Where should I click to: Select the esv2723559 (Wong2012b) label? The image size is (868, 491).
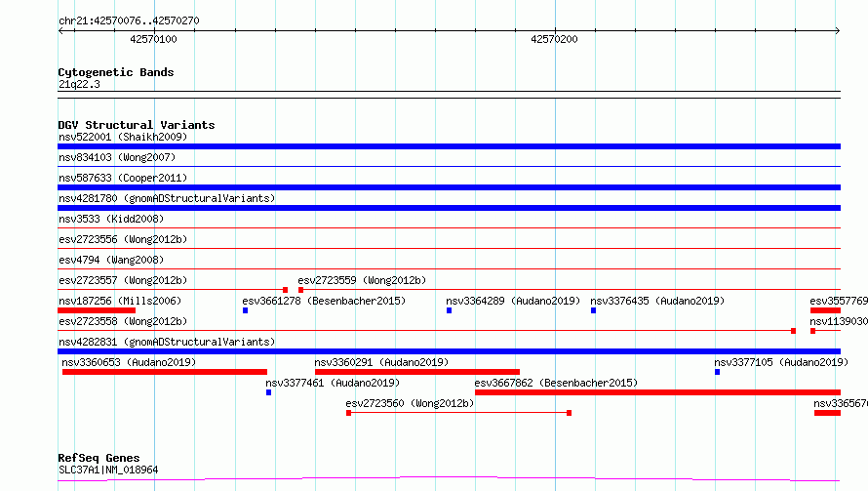click(362, 280)
